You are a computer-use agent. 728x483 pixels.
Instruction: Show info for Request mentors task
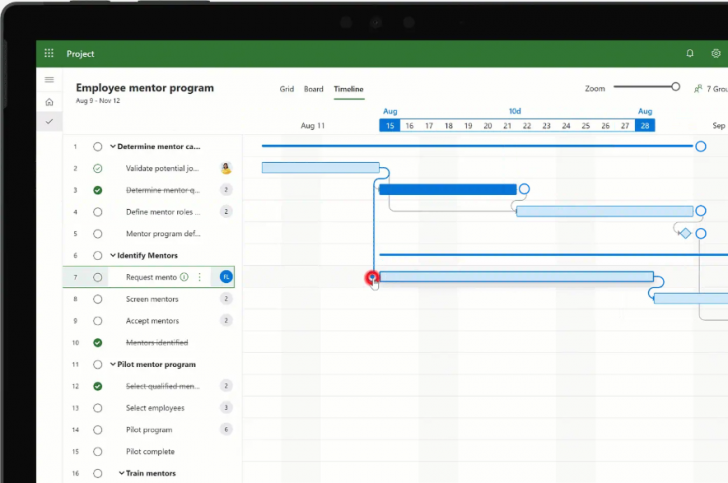pyautogui.click(x=184, y=277)
